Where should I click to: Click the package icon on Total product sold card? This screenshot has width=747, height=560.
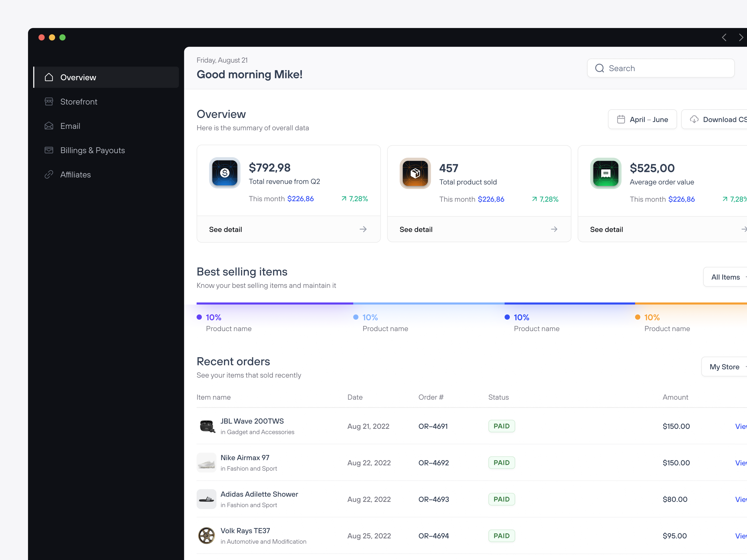coord(415,174)
